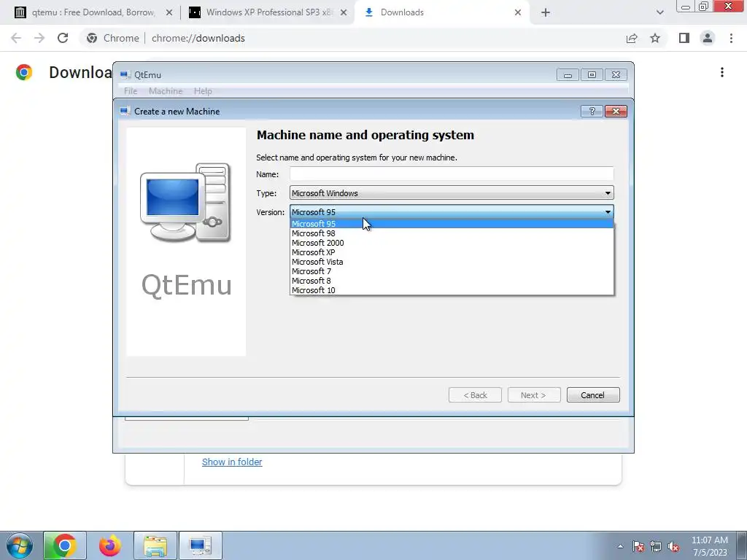Open QtEmu Help menu

(203, 91)
